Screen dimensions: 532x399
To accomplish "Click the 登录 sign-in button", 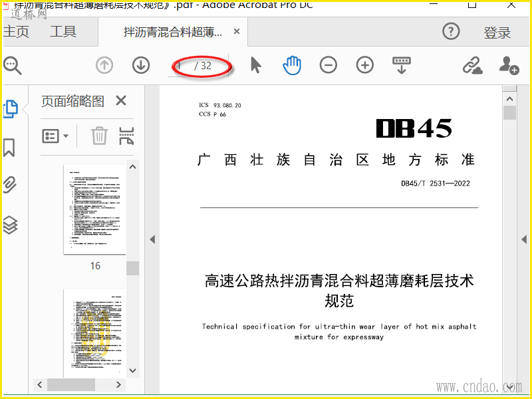I will (497, 33).
